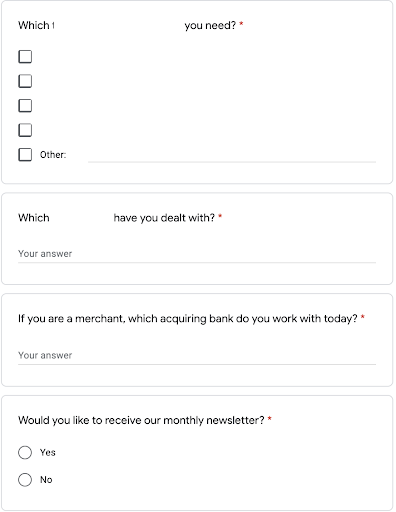
Task: Click the 'Yes' option label text
Action: (x=48, y=452)
